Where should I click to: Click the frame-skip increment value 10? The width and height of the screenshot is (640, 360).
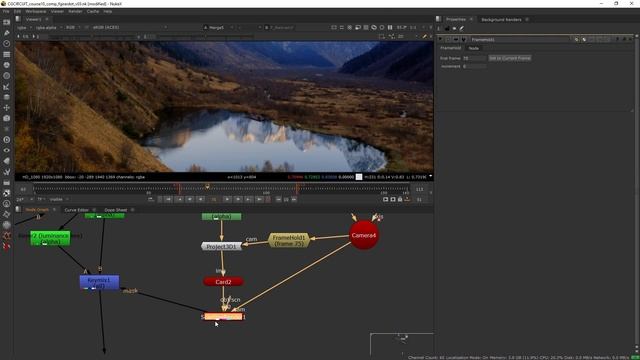[286, 200]
